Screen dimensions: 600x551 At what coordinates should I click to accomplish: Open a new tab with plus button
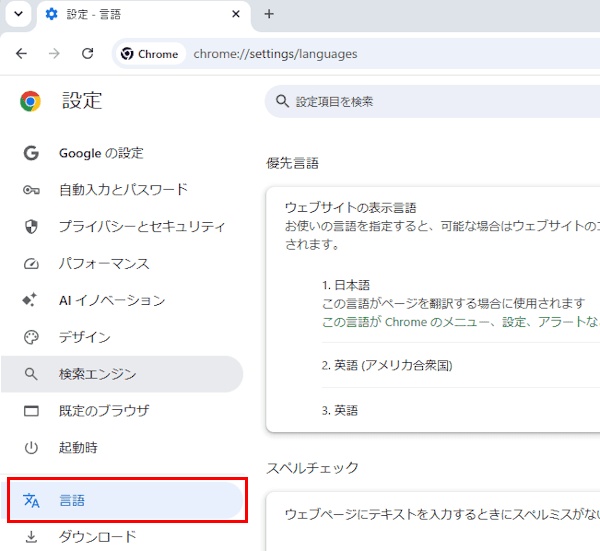click(x=269, y=14)
